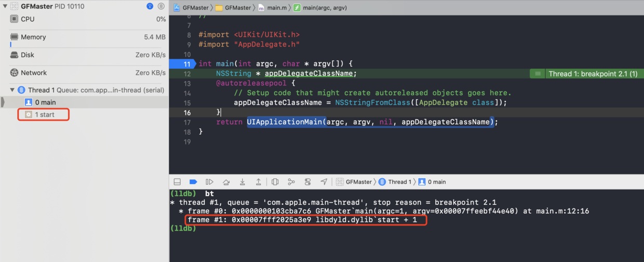The width and height of the screenshot is (644, 262).
Task: Click the blue Memory usage bar
Action: click(x=10, y=45)
